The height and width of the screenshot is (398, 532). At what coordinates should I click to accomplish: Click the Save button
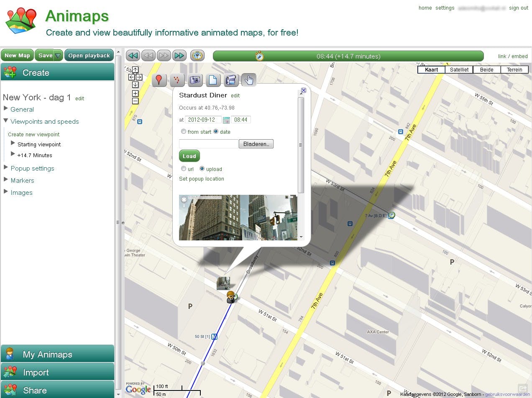pos(44,55)
